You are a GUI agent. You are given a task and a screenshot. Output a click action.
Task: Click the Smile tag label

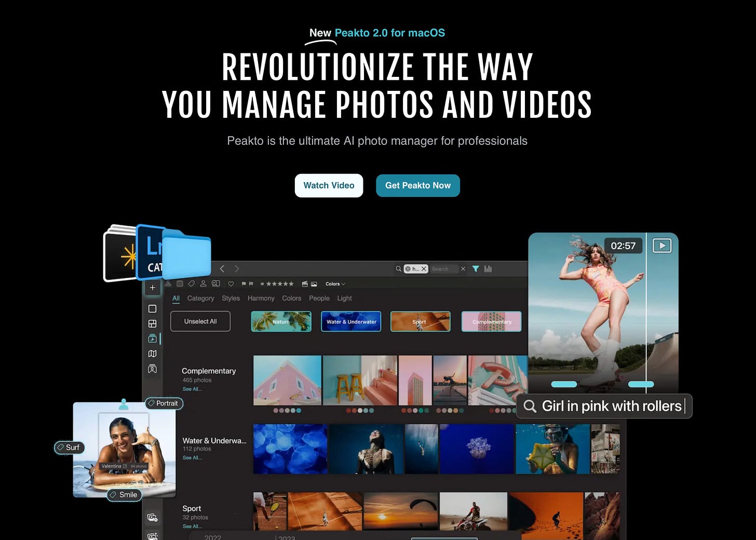[x=125, y=495]
